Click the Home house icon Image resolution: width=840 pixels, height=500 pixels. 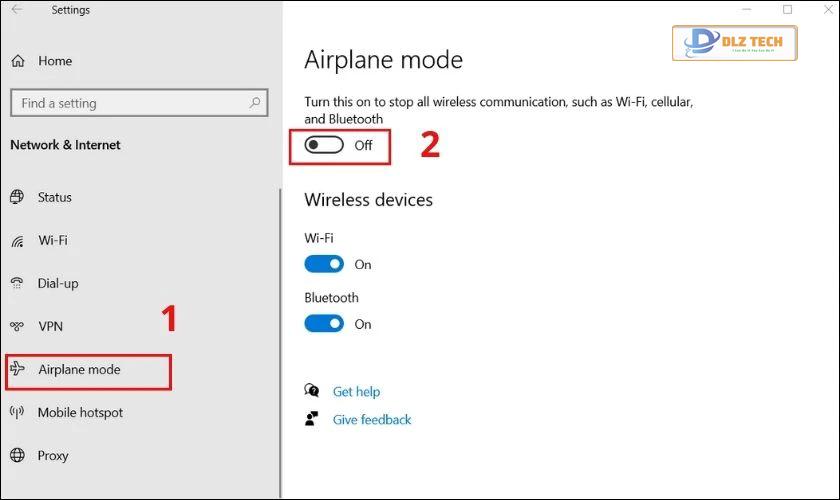(x=18, y=61)
